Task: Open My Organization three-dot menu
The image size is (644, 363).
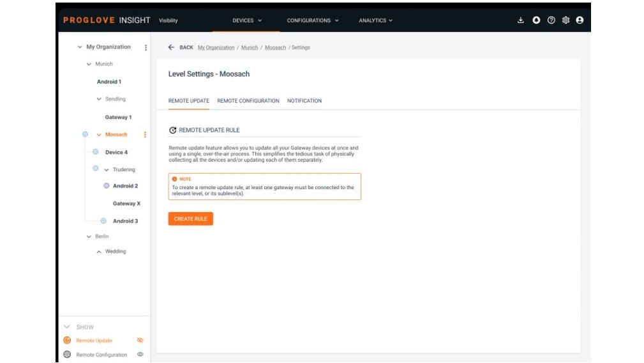Action: pyautogui.click(x=146, y=47)
